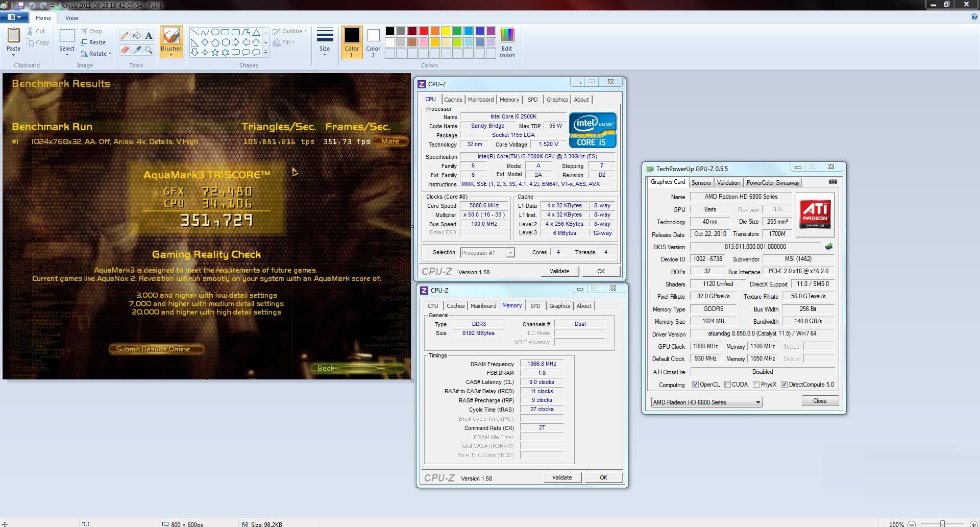Open Mainboard tab in upper CPU-Z window

click(481, 100)
